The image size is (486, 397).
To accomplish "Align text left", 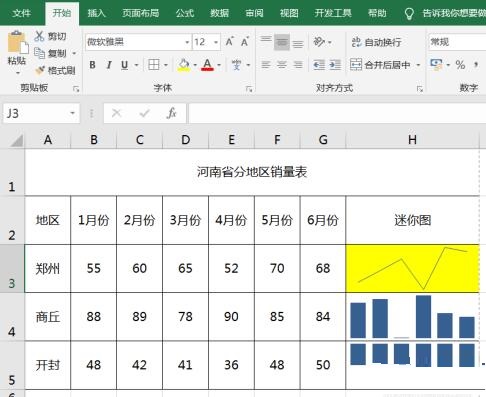I will tap(266, 65).
